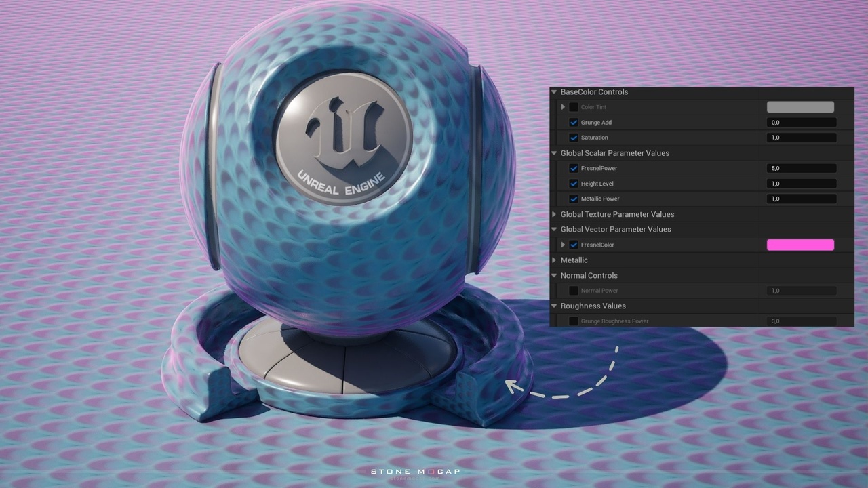
Task: Toggle the FresnelPower checkbox
Action: 574,168
